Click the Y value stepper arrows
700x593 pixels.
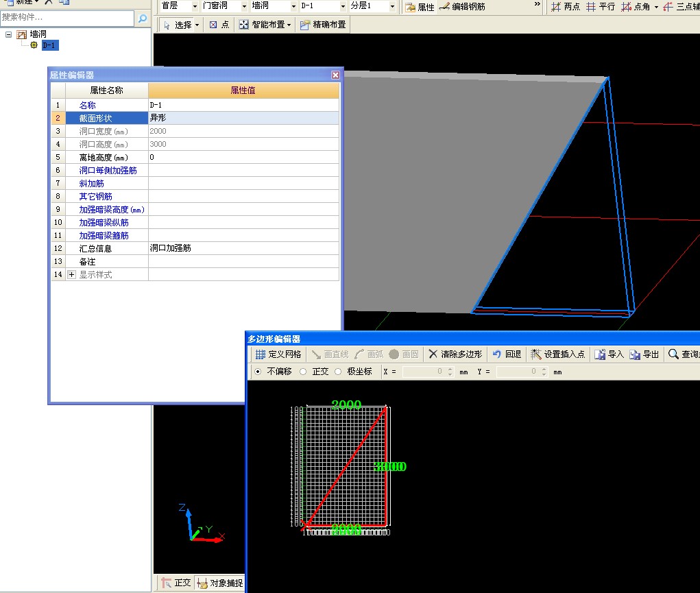point(544,372)
